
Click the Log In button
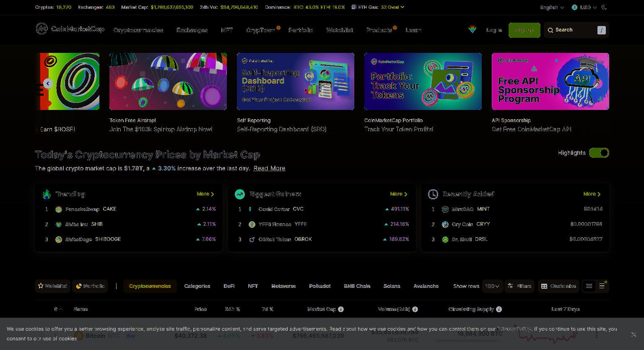[x=494, y=30]
